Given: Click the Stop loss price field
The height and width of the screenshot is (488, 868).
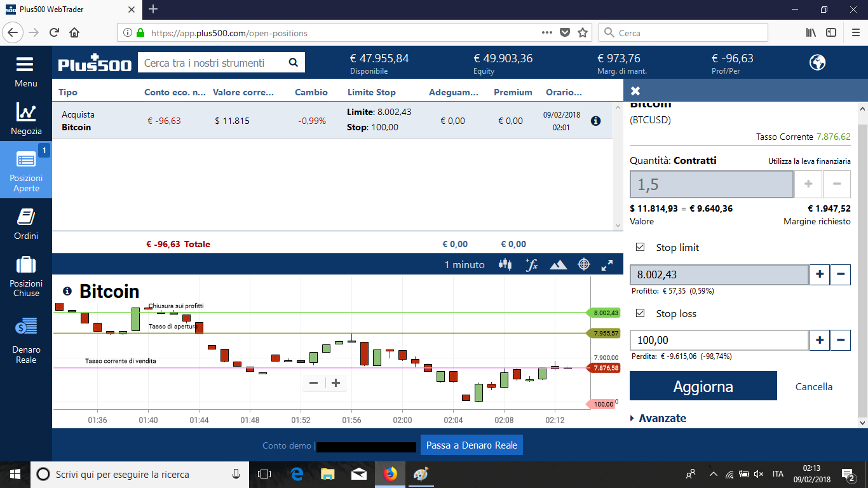Looking at the screenshot, I should point(719,340).
